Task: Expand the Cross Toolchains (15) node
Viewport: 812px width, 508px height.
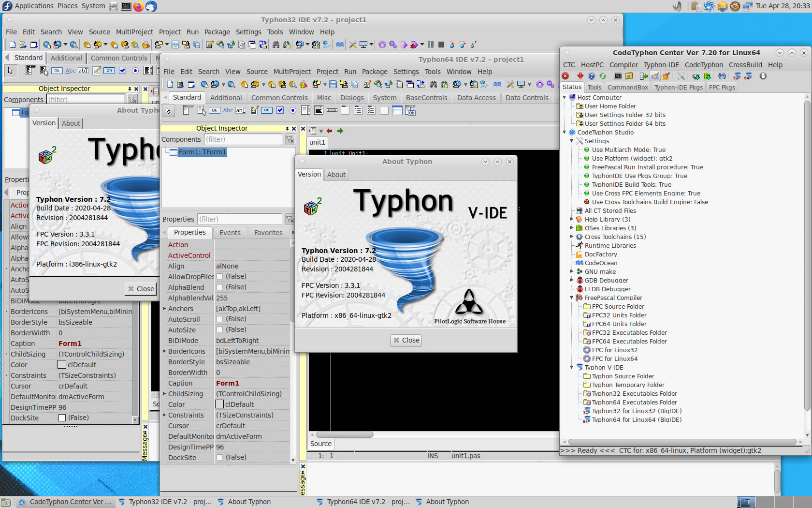Action: coord(572,237)
